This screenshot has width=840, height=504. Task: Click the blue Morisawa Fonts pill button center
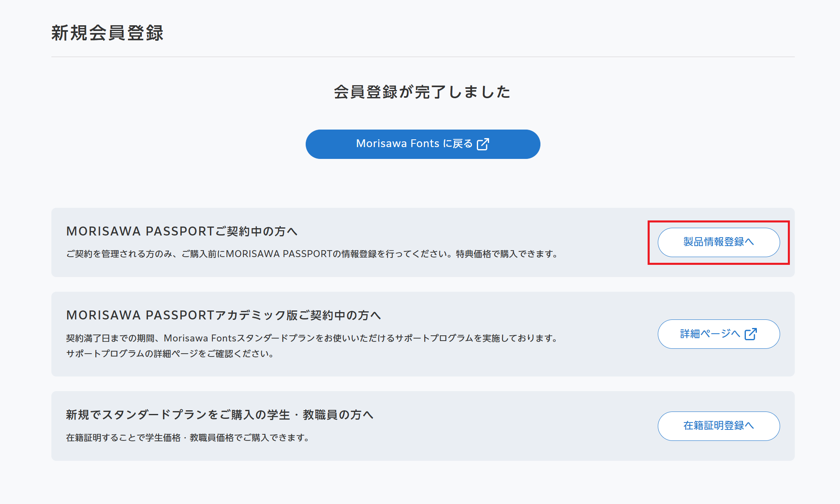tap(423, 144)
